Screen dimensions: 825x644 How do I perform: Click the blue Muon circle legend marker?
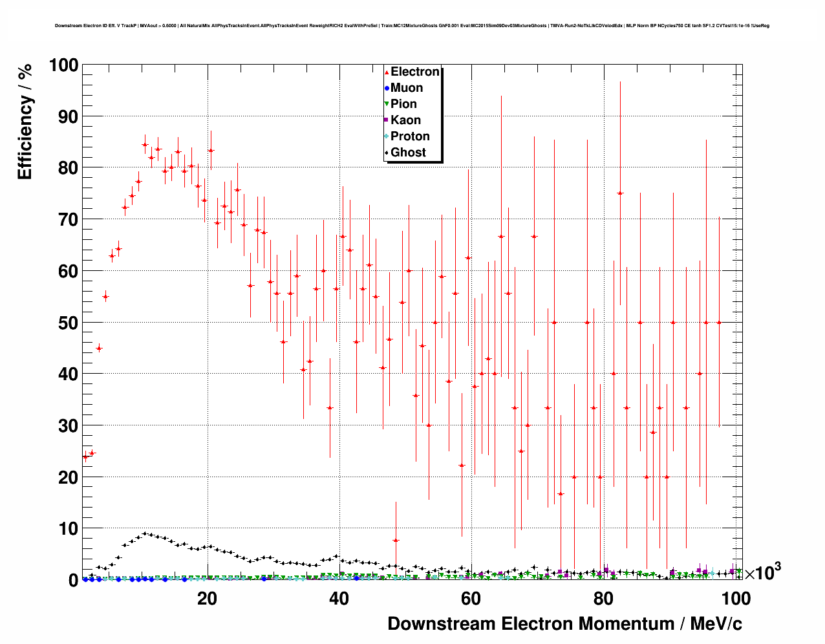(x=387, y=89)
